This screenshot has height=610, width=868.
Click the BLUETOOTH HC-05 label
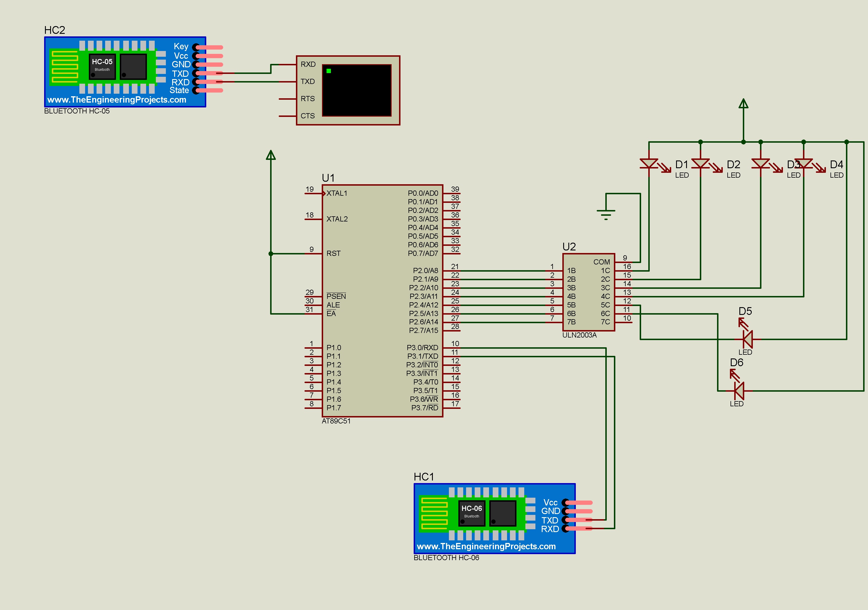77,111
